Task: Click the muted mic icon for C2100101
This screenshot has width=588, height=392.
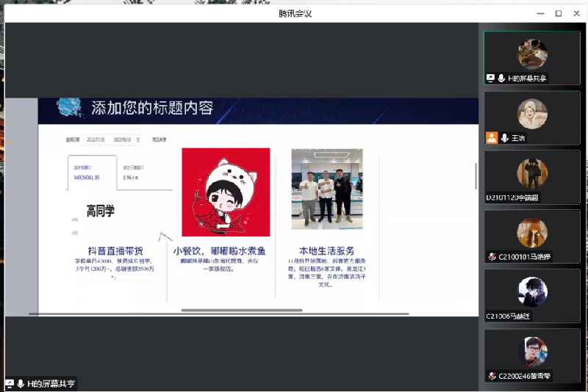Action: tap(492, 257)
